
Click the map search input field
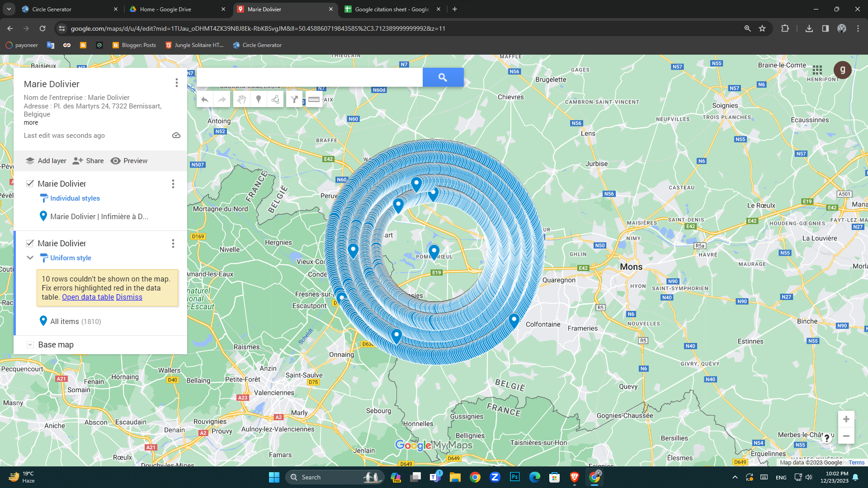pos(310,77)
